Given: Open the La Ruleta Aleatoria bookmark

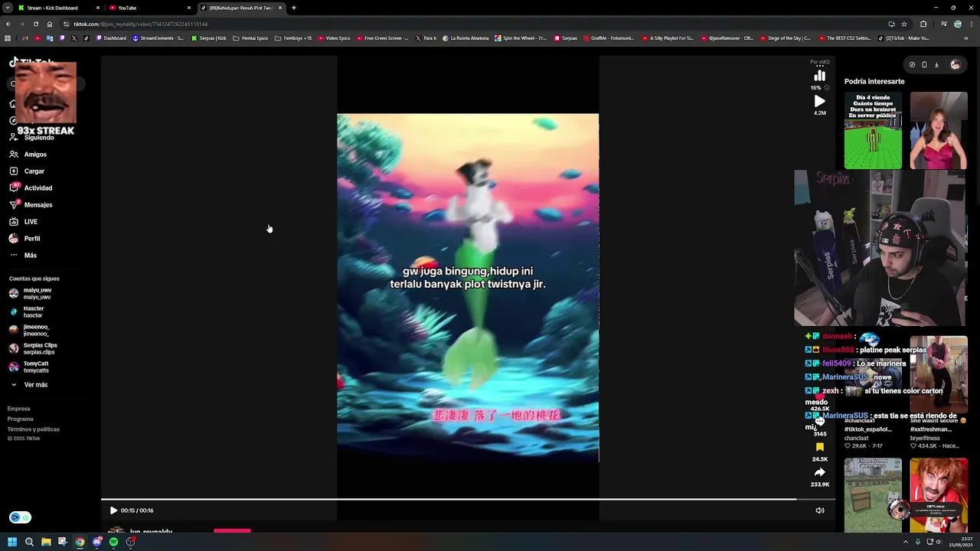Looking at the screenshot, I should [465, 38].
